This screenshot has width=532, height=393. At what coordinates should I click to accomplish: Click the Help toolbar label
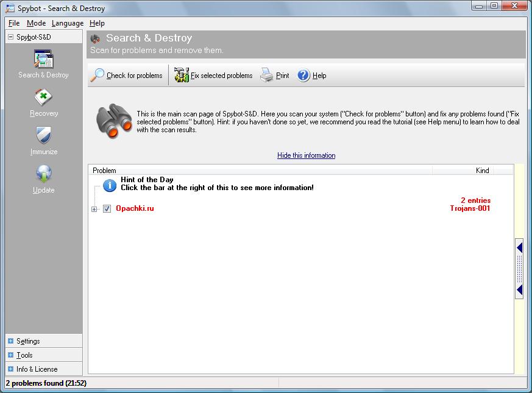pyautogui.click(x=319, y=76)
